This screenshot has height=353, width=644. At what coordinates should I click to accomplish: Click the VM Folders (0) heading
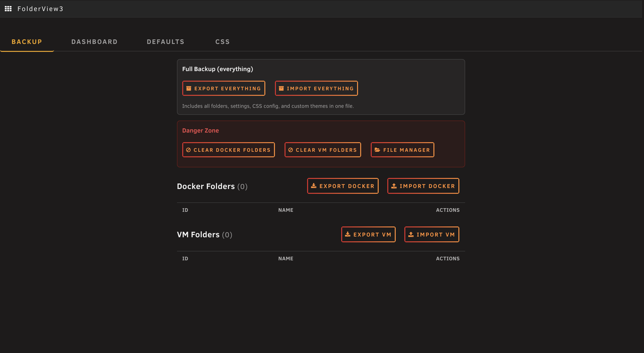205,235
